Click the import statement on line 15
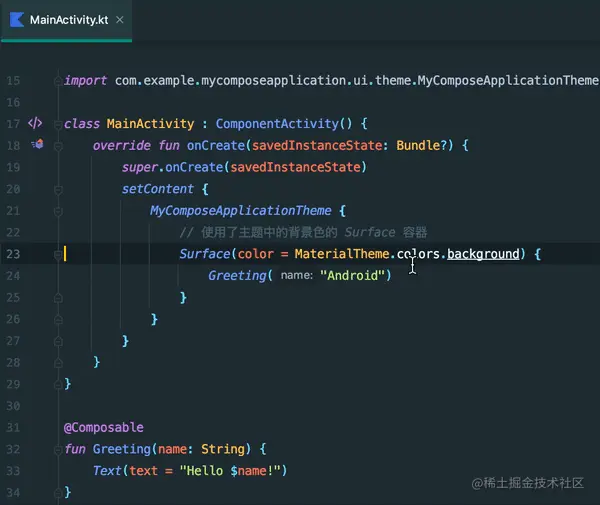Viewport: 600px width, 505px height. click(x=331, y=80)
